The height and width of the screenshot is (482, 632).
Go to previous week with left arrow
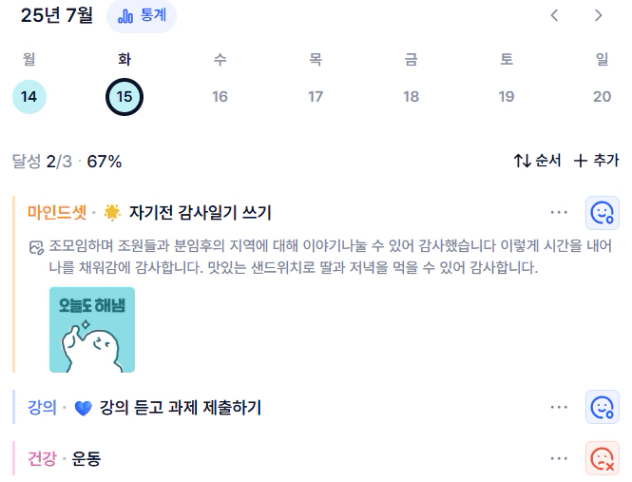(x=555, y=16)
